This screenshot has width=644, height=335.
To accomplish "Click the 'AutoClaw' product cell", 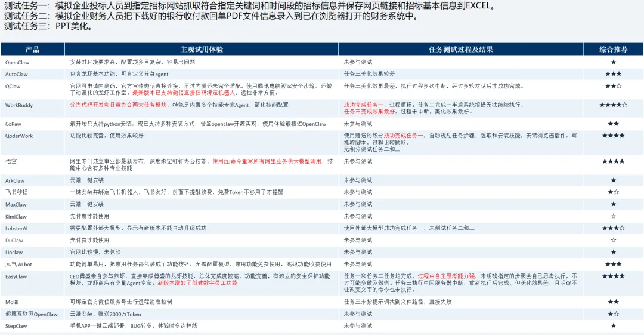I will tap(17, 75).
